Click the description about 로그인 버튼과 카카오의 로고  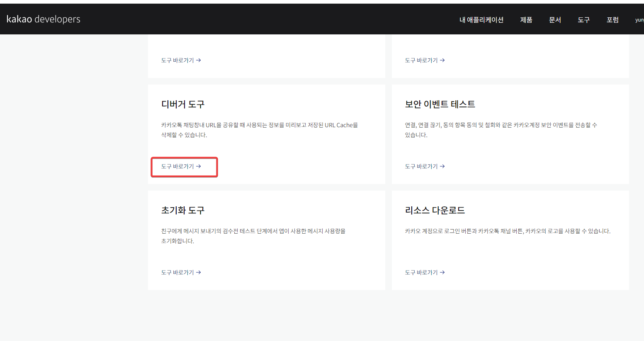tap(508, 231)
